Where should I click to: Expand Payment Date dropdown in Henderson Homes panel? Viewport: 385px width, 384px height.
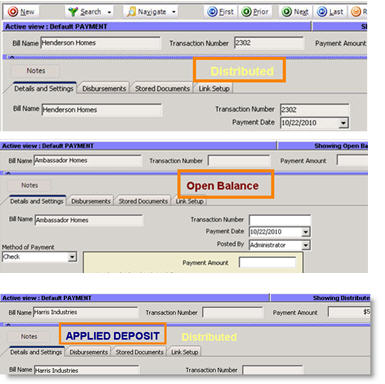(343, 123)
